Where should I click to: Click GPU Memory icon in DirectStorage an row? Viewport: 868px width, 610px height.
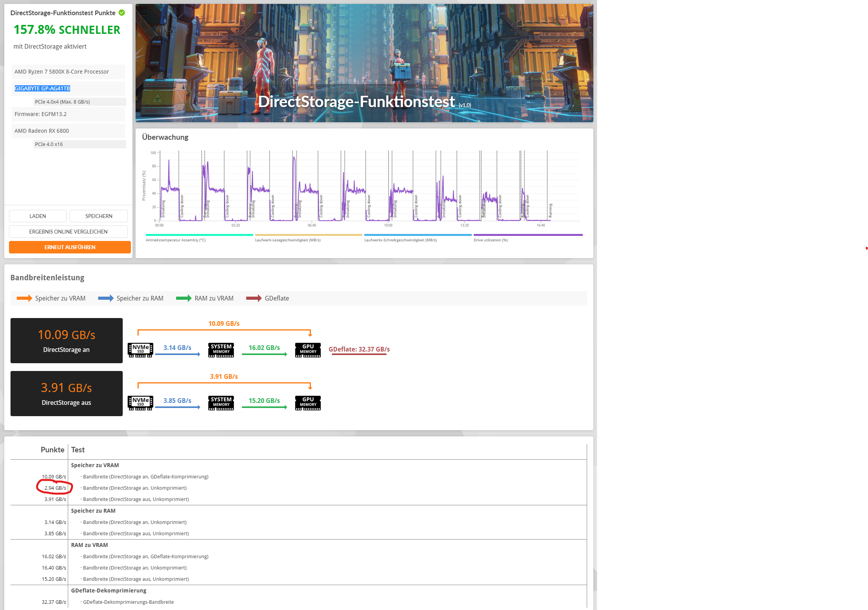pyautogui.click(x=308, y=350)
